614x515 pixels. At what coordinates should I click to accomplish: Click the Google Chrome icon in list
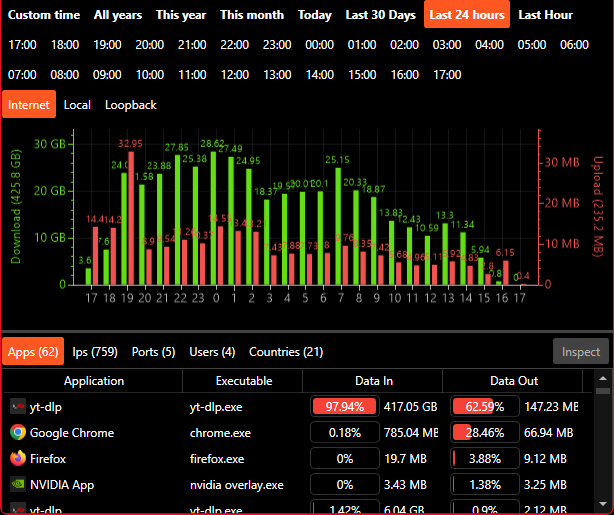pyautogui.click(x=18, y=432)
